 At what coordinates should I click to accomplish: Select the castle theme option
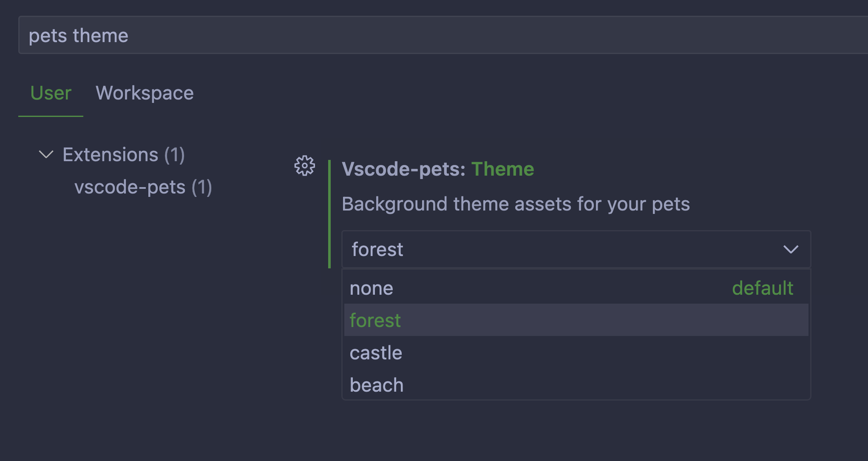pos(376,353)
